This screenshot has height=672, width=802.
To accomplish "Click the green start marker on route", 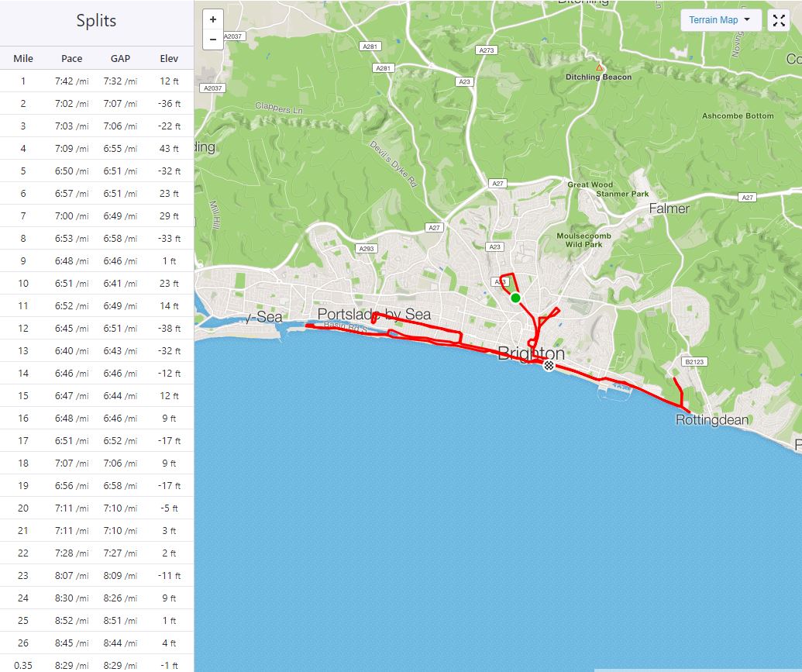I will pyautogui.click(x=515, y=298).
